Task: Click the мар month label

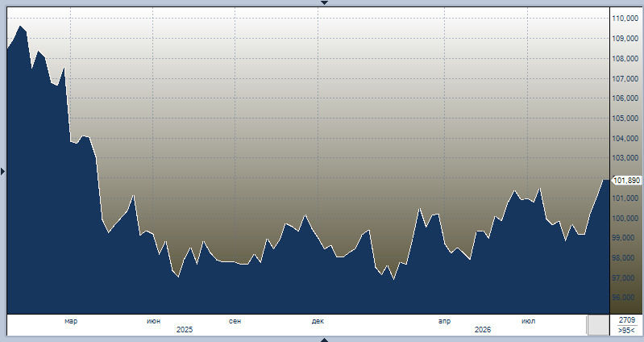Action: (x=71, y=321)
